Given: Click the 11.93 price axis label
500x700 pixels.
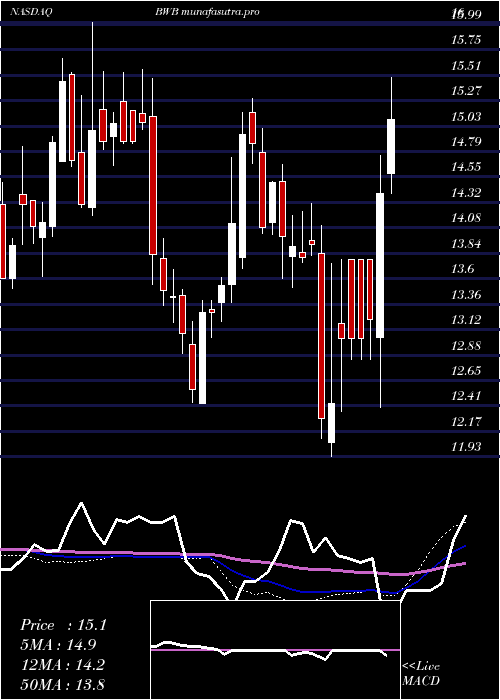Looking at the screenshot, I should tap(466, 447).
